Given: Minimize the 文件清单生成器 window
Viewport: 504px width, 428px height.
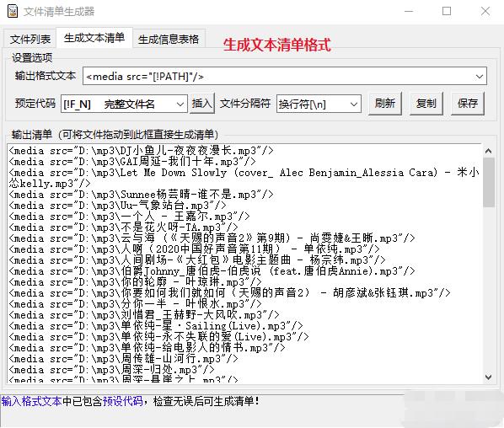Looking at the screenshot, I should tap(409, 11).
